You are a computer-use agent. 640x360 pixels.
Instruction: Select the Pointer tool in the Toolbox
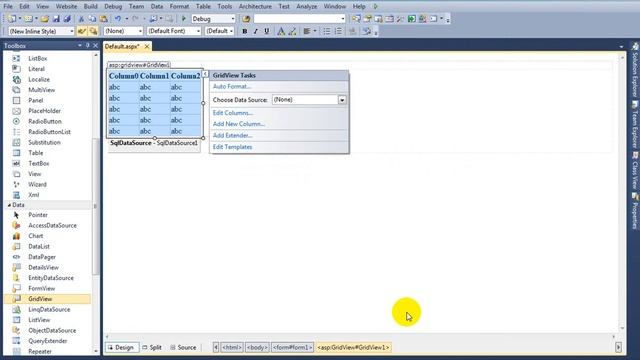(x=38, y=215)
